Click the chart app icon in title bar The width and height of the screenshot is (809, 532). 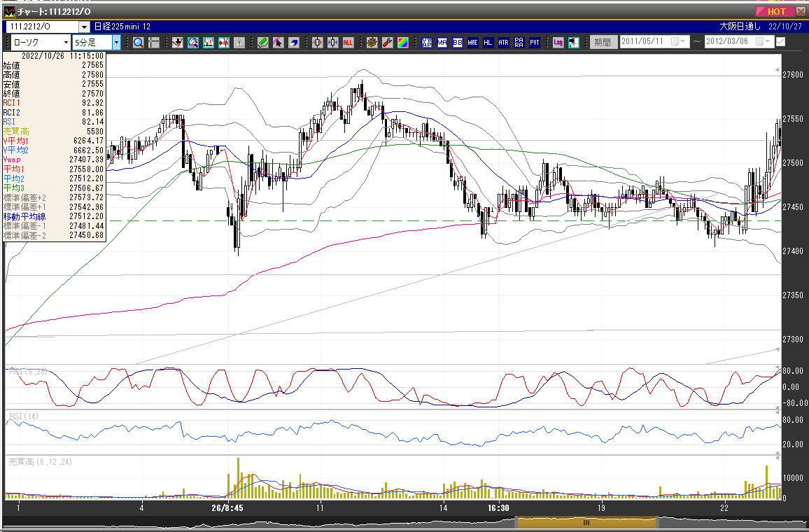pos(9,11)
